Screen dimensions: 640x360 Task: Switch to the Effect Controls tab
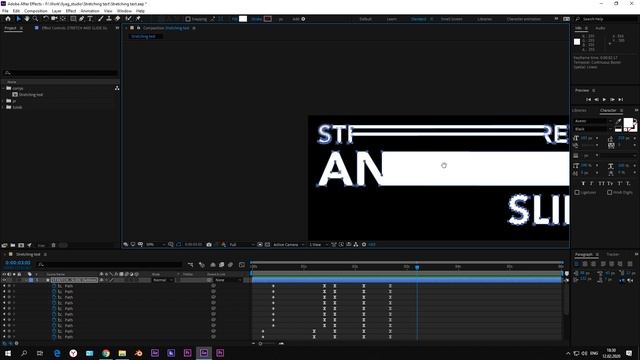(x=74, y=28)
